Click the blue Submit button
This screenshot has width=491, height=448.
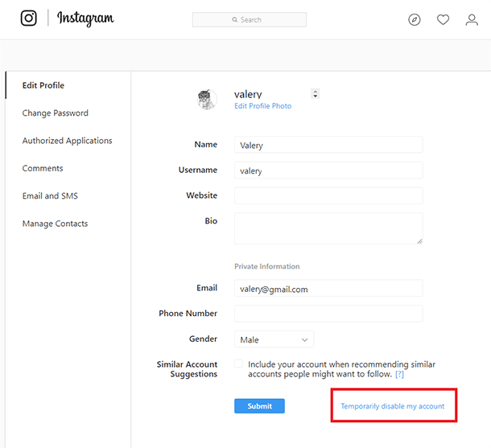[260, 405]
